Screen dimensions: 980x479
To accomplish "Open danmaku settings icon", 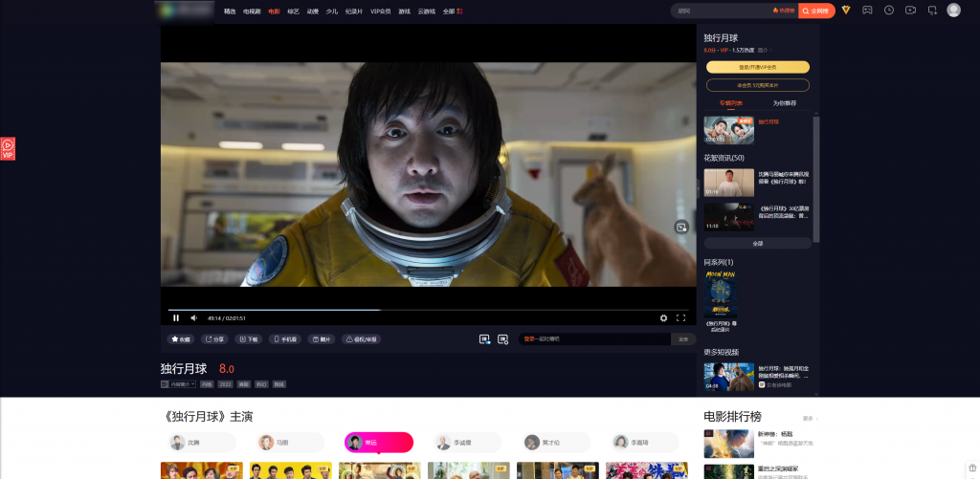I will 502,338.
